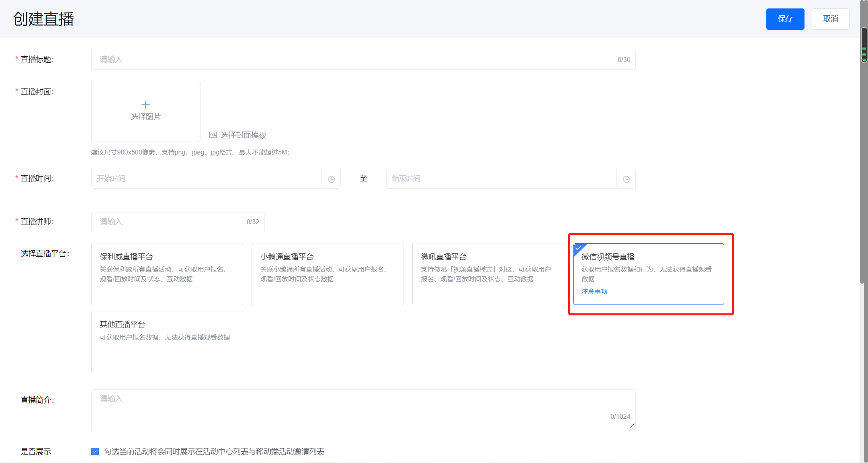Click the blue 保存 button
The image size is (868, 463).
point(785,19)
